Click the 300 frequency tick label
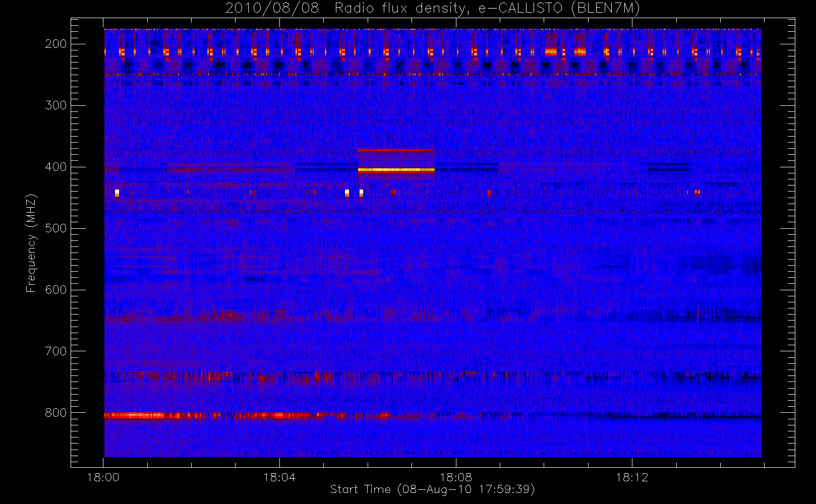This screenshot has width=816, height=504. point(56,105)
